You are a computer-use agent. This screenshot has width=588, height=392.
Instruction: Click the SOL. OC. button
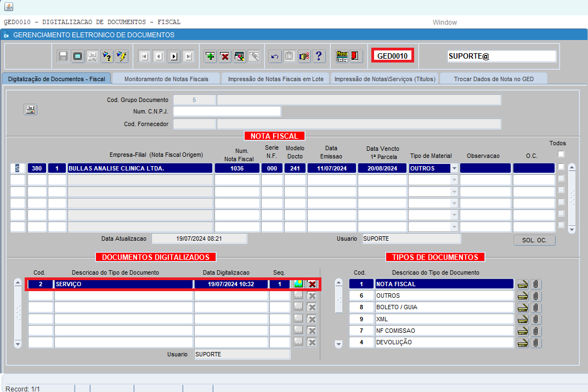pos(534,240)
